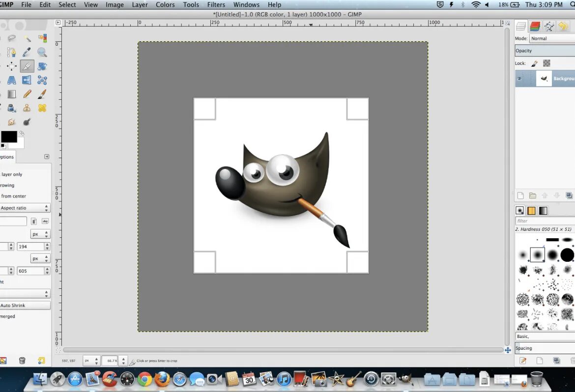Screen dimensions: 575x392
Task: Toggle lock alpha channel checkerboard icon
Action: pos(547,63)
